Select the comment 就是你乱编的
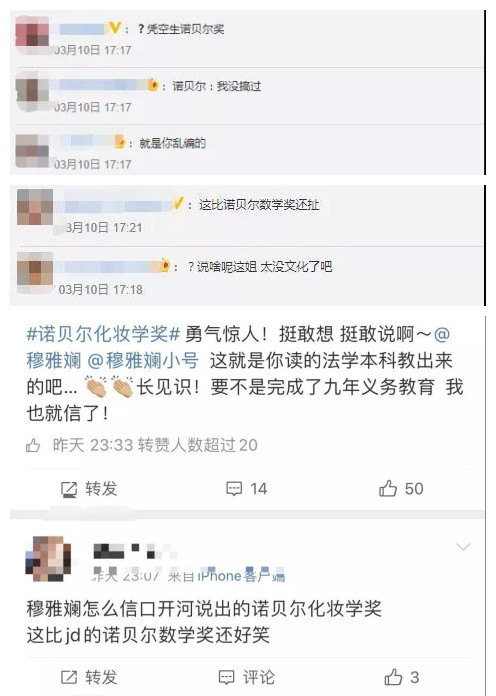 [x=172, y=143]
